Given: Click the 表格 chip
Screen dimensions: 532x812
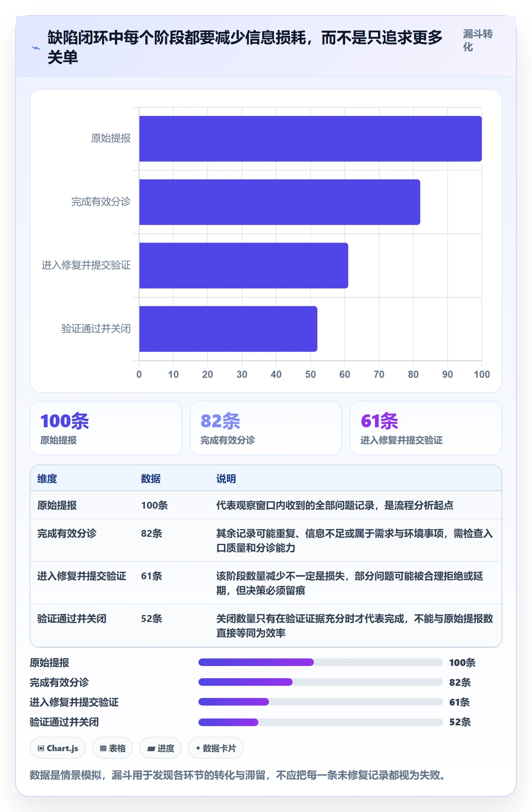Looking at the screenshot, I should coord(112,748).
